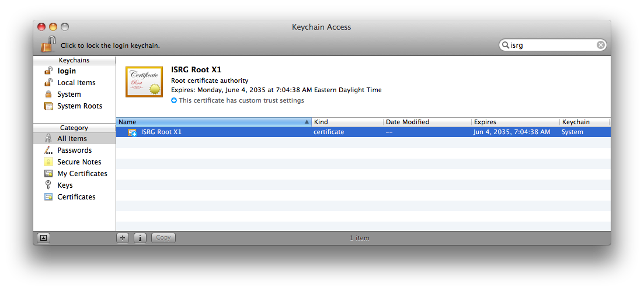The image size is (644, 291).
Task: Click the search field containing isrg
Action: 552,45
